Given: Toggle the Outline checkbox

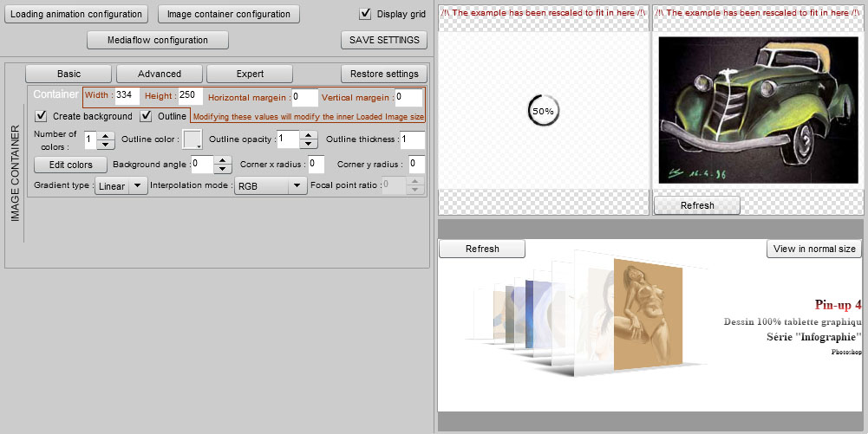Looking at the screenshot, I should click(x=147, y=115).
